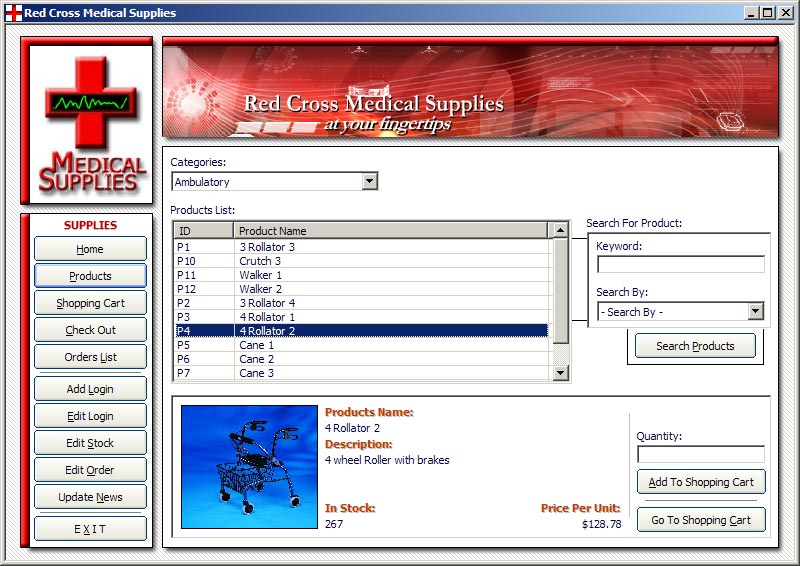
Task: Click the Update News button
Action: click(90, 497)
